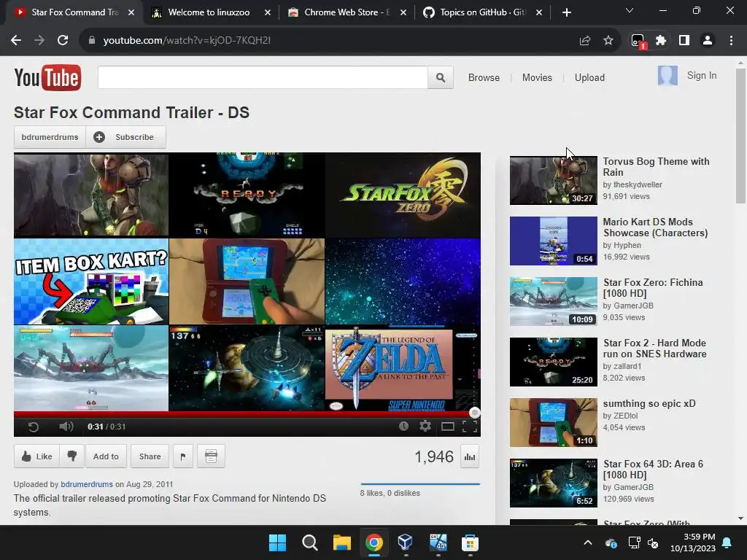Click the search magnifier button
Screen dimensions: 747x560
441,77
